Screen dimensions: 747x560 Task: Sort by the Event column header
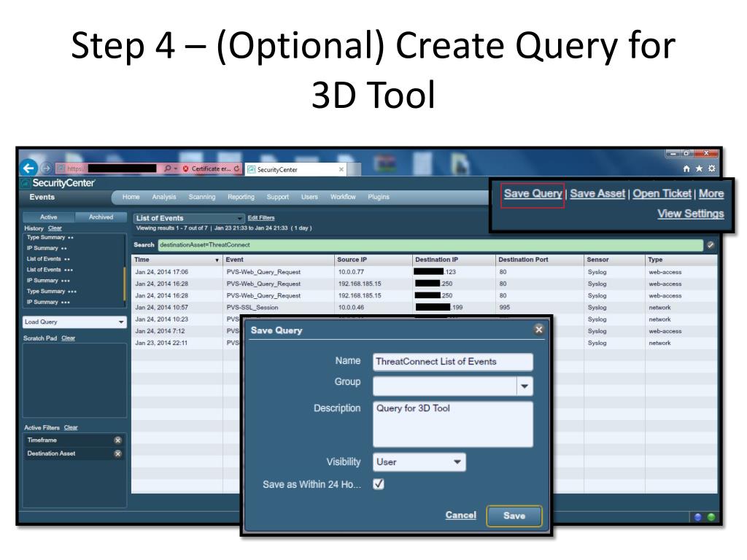coord(279,260)
